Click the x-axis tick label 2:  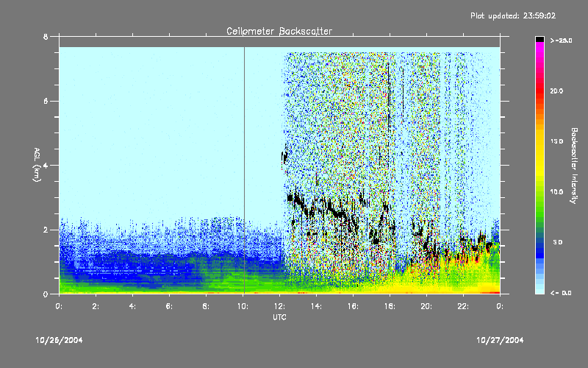[96, 306]
